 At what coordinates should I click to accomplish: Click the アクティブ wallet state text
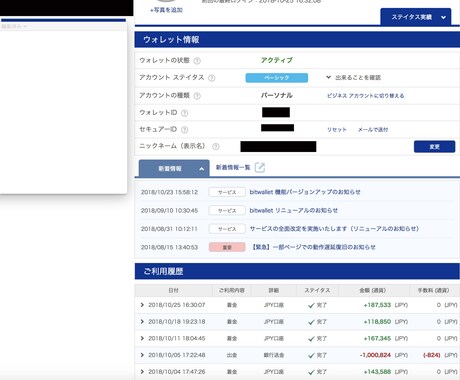point(277,60)
